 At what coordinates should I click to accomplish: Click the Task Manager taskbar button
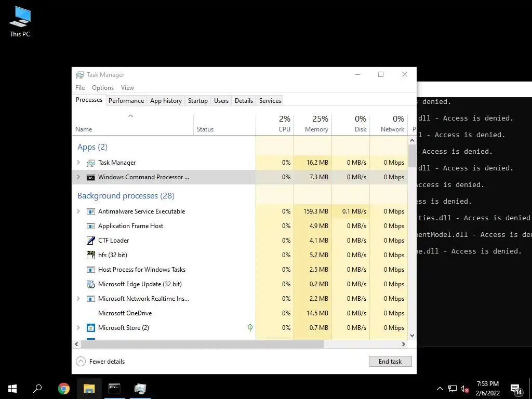tap(140, 389)
